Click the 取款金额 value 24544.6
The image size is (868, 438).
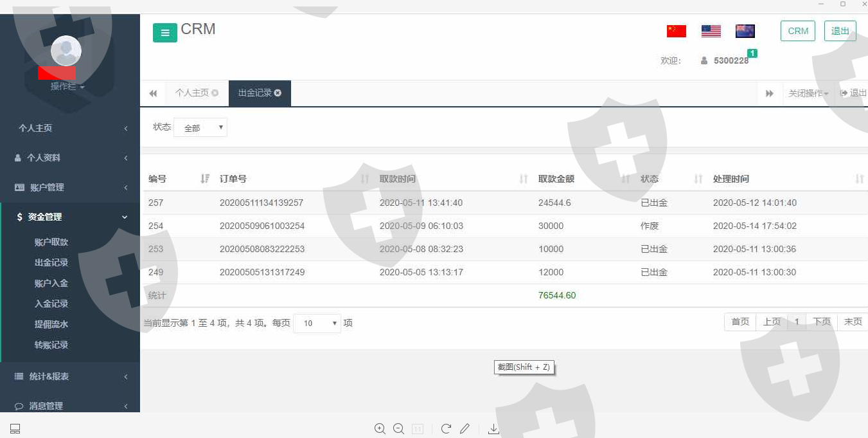click(x=554, y=203)
